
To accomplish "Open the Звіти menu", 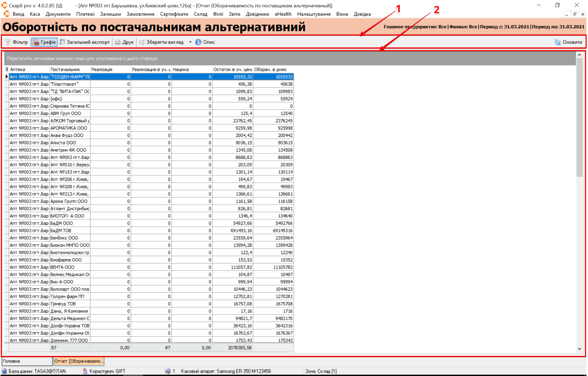I will 234,14.
